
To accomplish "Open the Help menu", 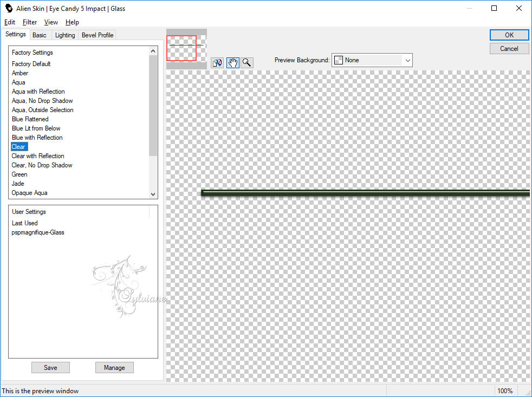I will [72, 22].
